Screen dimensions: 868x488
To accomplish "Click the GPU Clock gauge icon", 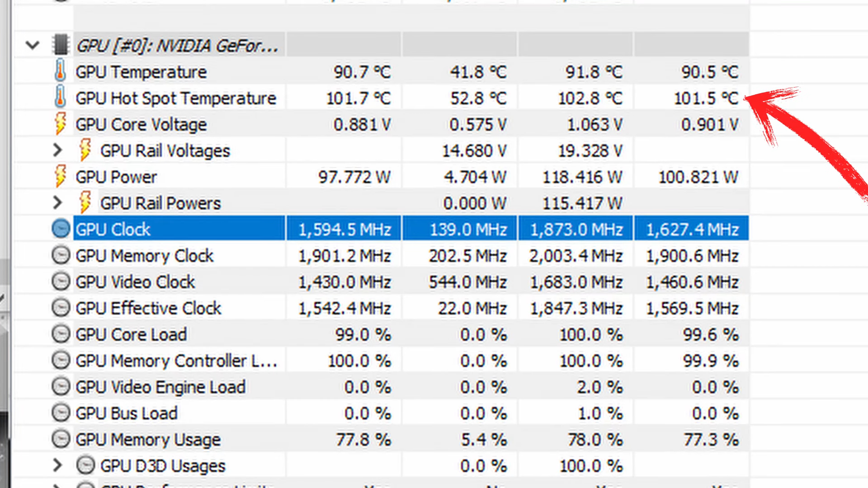I will click(x=61, y=229).
